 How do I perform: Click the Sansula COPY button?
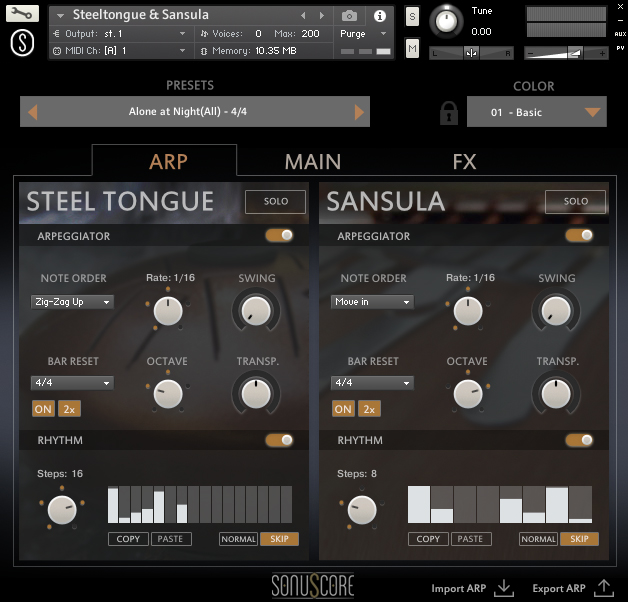(428, 539)
